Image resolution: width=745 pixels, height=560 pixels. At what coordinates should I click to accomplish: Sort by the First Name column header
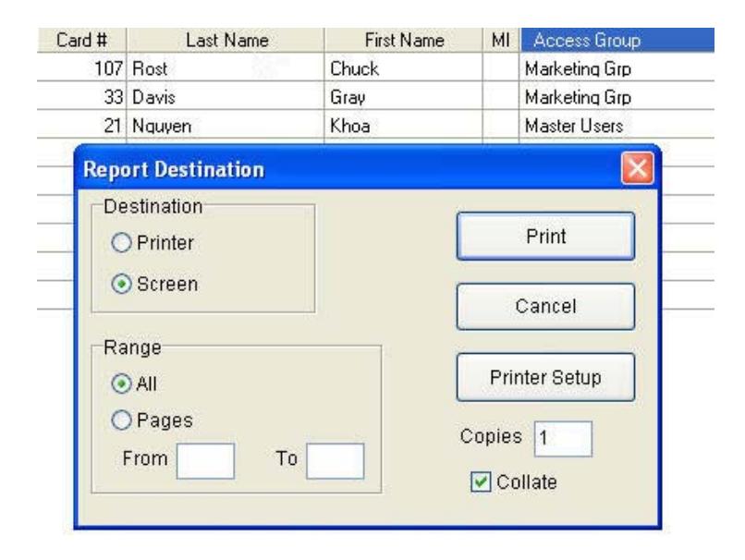[404, 40]
